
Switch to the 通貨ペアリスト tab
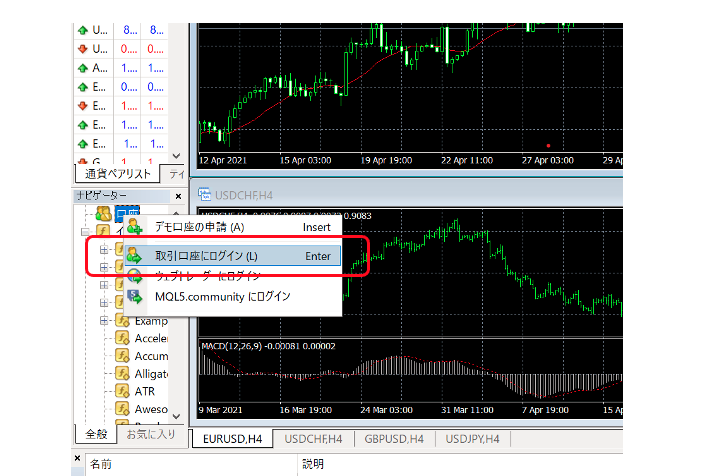(118, 174)
